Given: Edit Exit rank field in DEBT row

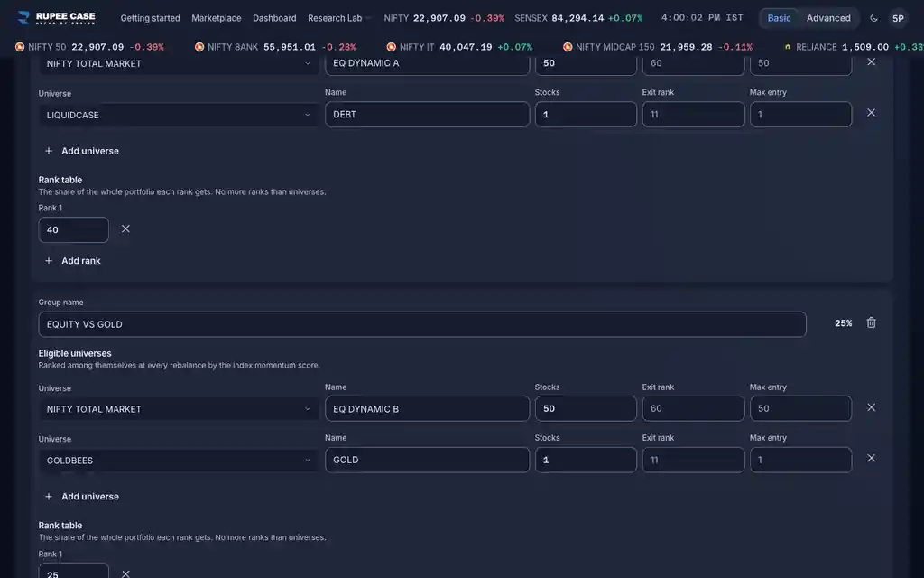Looking at the screenshot, I should coord(693,115).
